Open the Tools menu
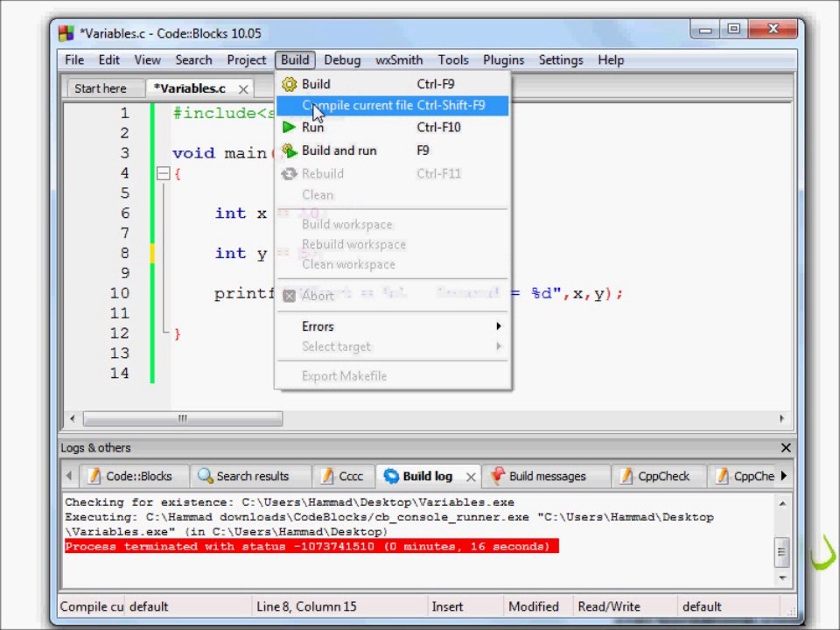 click(453, 60)
